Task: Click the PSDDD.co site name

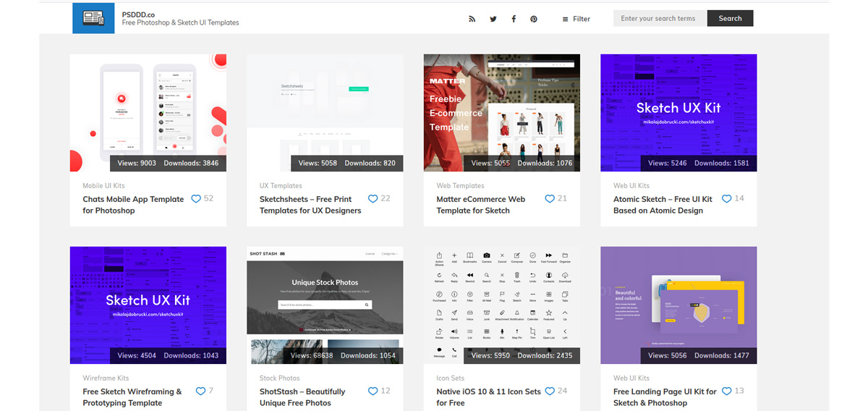Action: (138, 13)
